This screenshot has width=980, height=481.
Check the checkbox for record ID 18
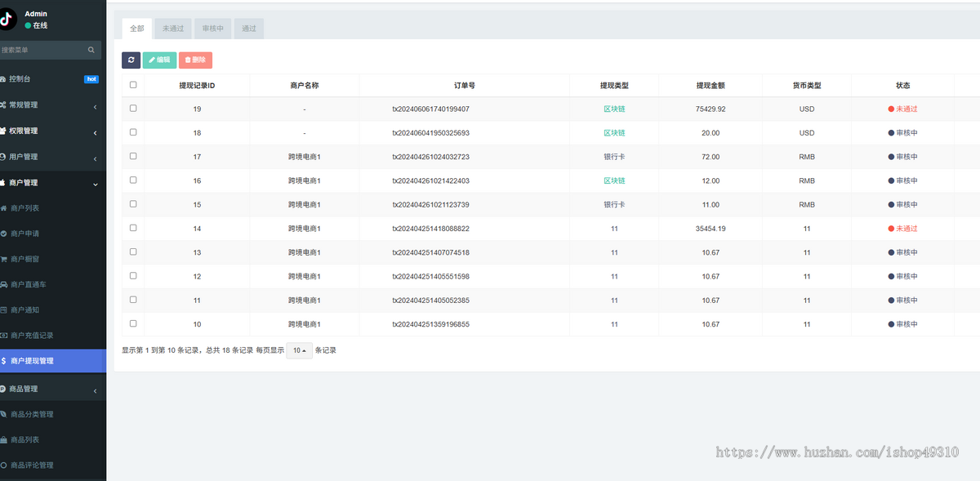coord(133,132)
